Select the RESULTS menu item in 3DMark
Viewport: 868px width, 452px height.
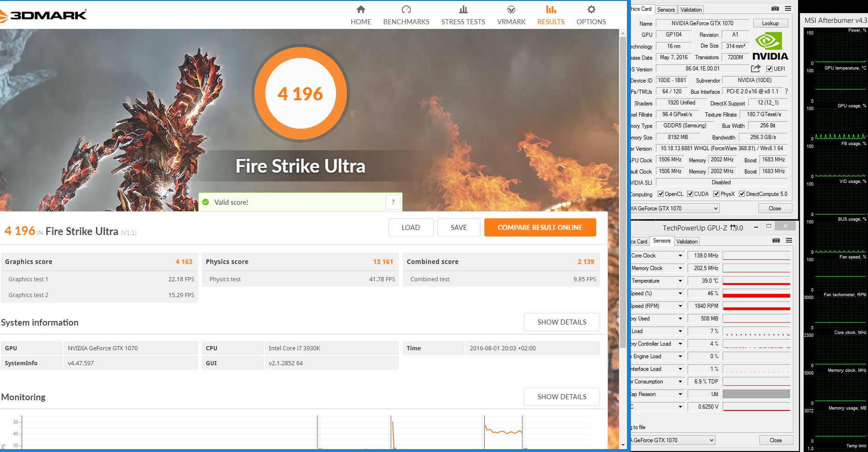coord(550,14)
